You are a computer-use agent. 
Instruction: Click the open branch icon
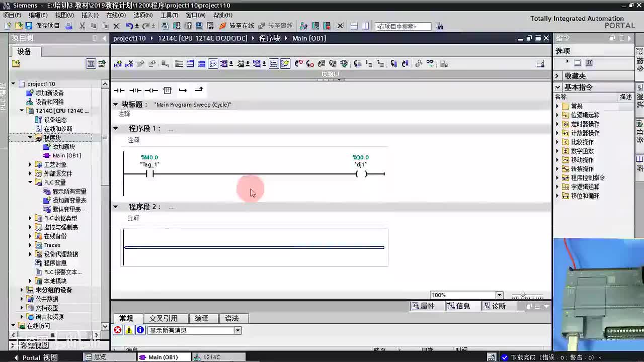pos(183,90)
